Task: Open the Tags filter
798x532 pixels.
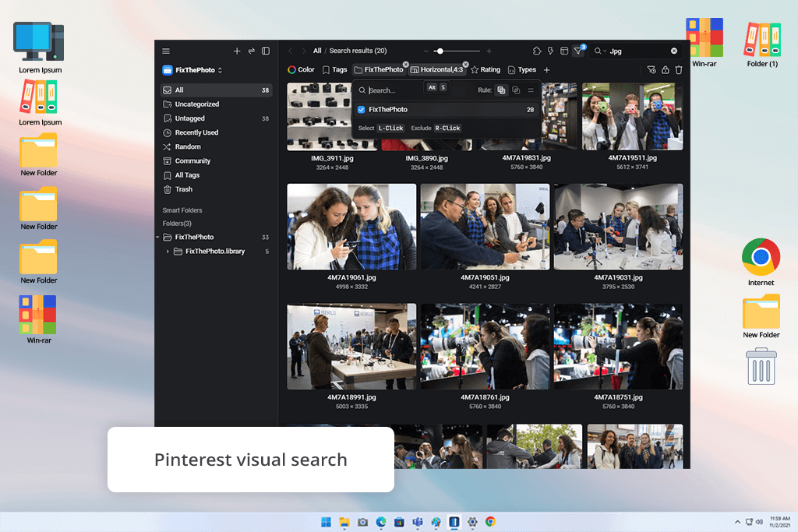Action: click(x=335, y=69)
